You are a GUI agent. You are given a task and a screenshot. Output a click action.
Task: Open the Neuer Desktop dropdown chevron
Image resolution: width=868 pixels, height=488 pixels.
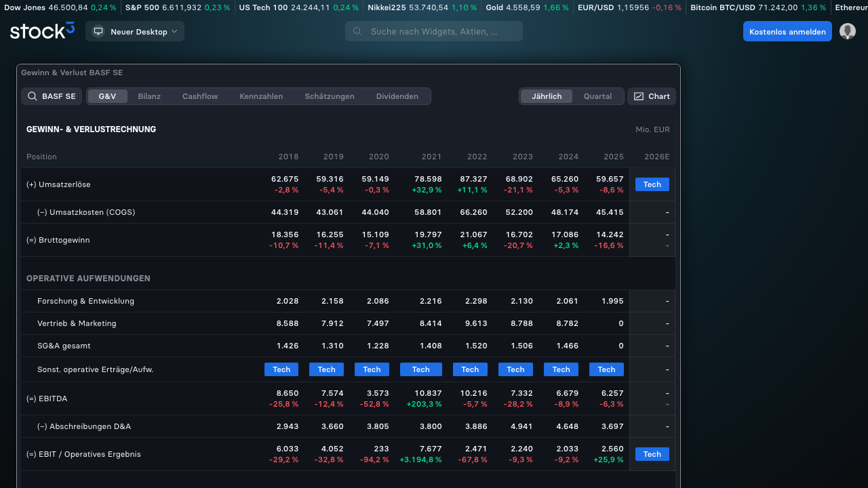174,32
